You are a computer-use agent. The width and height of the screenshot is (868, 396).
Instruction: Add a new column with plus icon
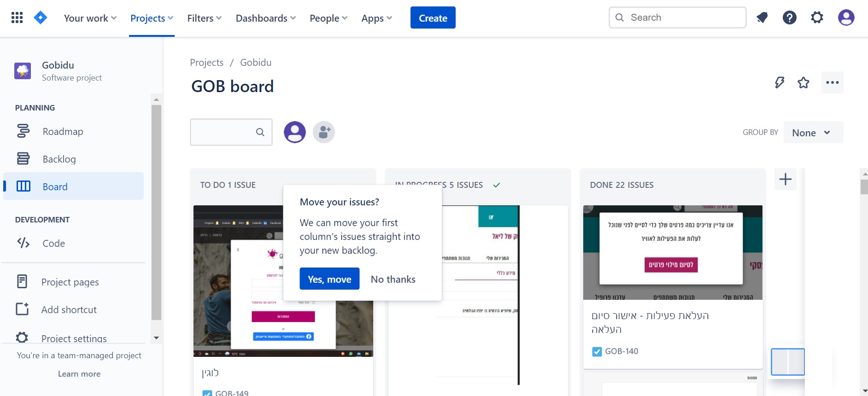pyautogui.click(x=786, y=179)
